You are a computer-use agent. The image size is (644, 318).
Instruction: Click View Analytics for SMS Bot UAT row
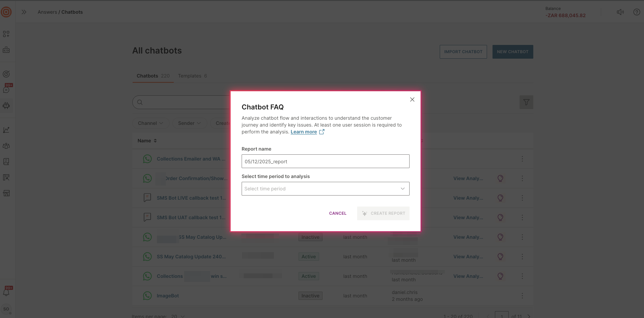click(468, 217)
